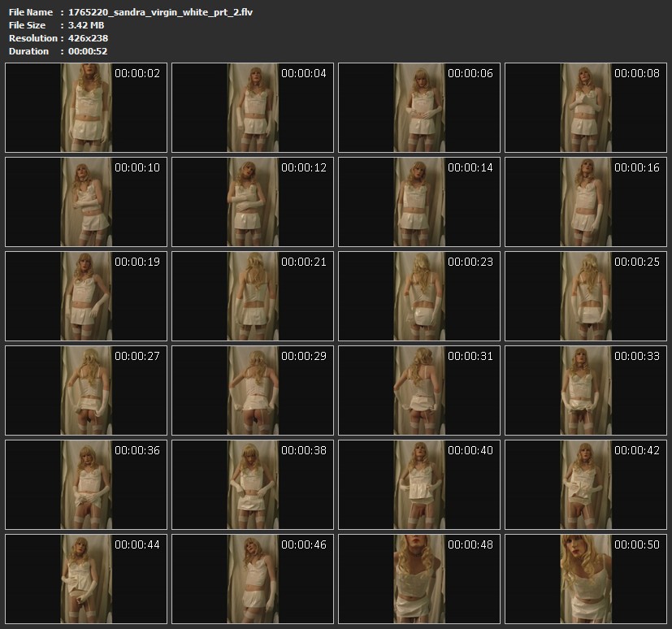Click the 00:00:52 duration value
This screenshot has height=629, width=672.
(89, 51)
